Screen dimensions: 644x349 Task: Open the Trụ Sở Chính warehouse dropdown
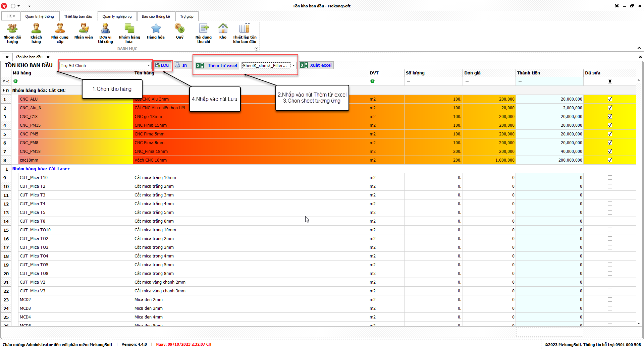tap(149, 65)
